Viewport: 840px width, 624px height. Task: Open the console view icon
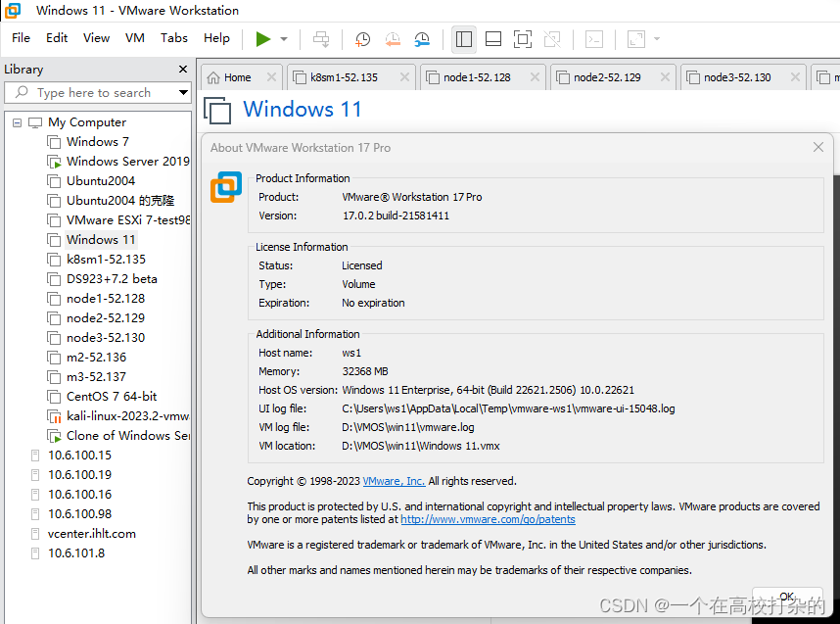[594, 39]
